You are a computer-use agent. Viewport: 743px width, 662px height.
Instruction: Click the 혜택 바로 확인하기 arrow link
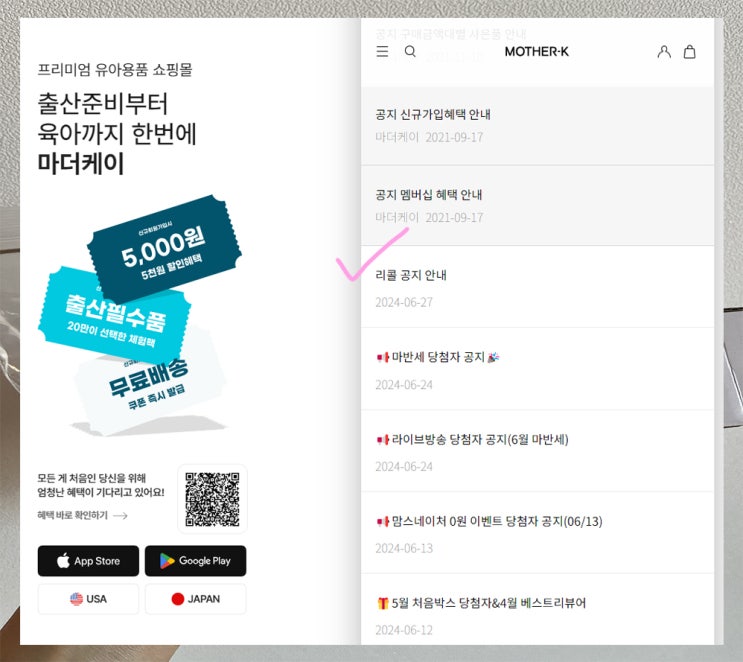[82, 515]
